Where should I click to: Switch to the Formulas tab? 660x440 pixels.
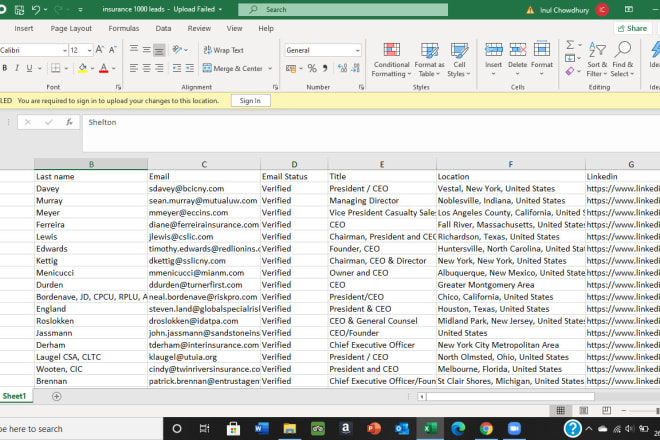[124, 28]
